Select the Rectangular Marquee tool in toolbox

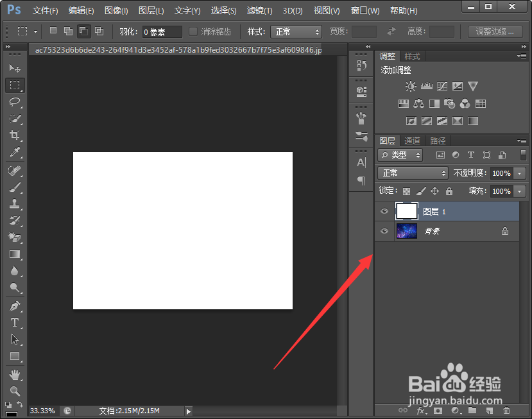pyautogui.click(x=15, y=85)
